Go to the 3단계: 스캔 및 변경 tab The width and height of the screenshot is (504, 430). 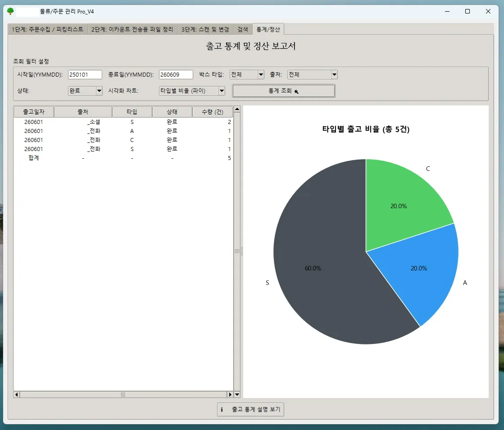pos(205,30)
